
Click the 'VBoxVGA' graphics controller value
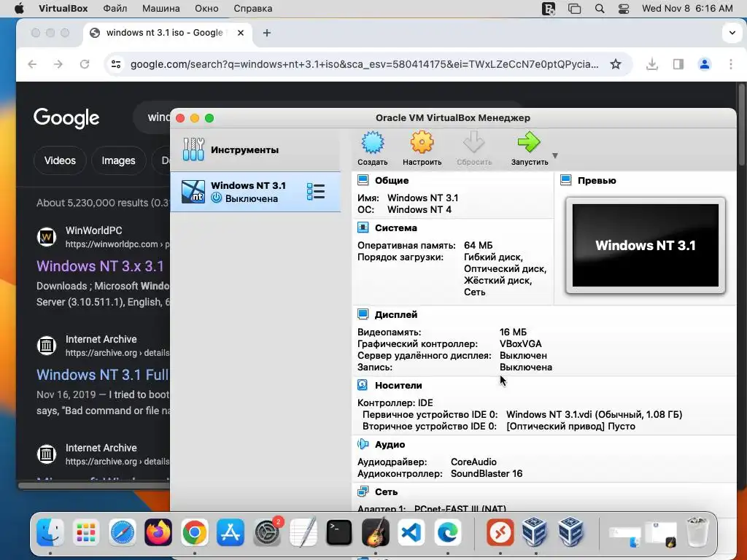click(521, 344)
